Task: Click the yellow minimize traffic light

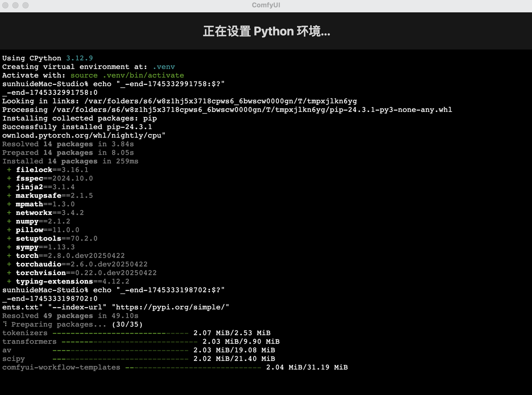Action: click(15, 5)
